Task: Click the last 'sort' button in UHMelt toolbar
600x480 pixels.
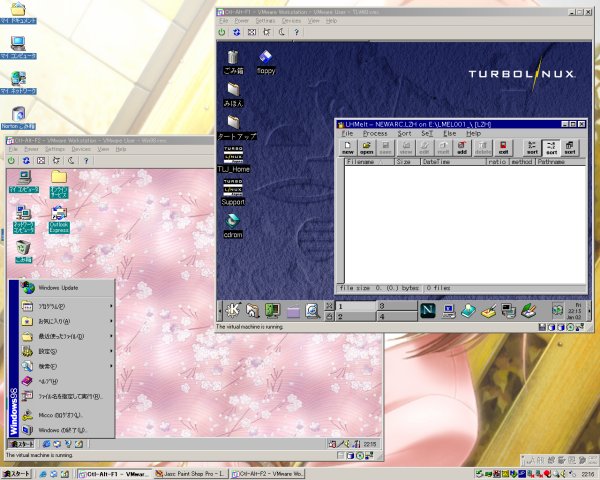Action: pyautogui.click(x=570, y=148)
